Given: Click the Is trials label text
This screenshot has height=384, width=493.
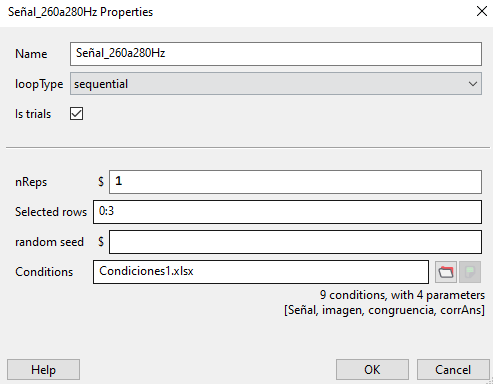Looking at the screenshot, I should (x=33, y=114).
